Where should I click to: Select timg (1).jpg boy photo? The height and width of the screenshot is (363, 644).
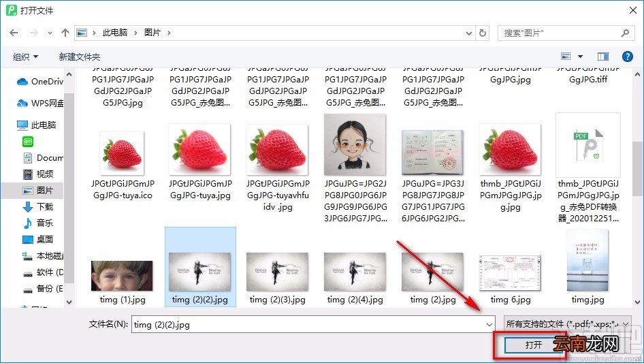click(x=122, y=275)
